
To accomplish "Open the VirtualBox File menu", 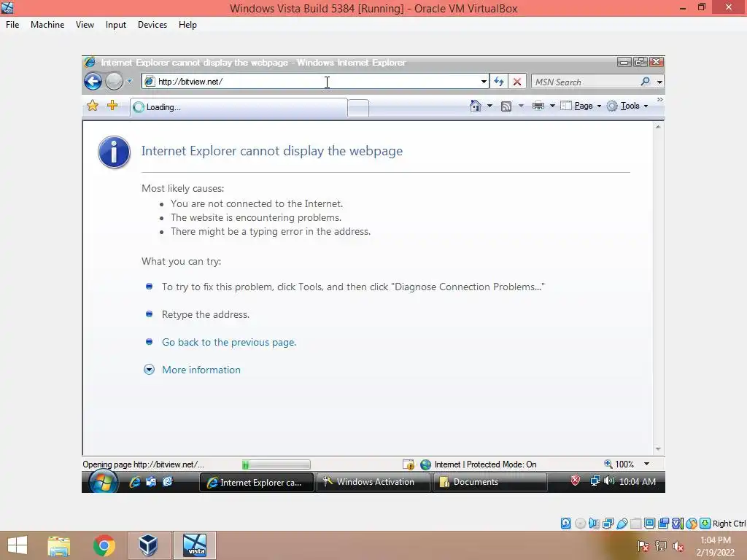I will point(12,25).
